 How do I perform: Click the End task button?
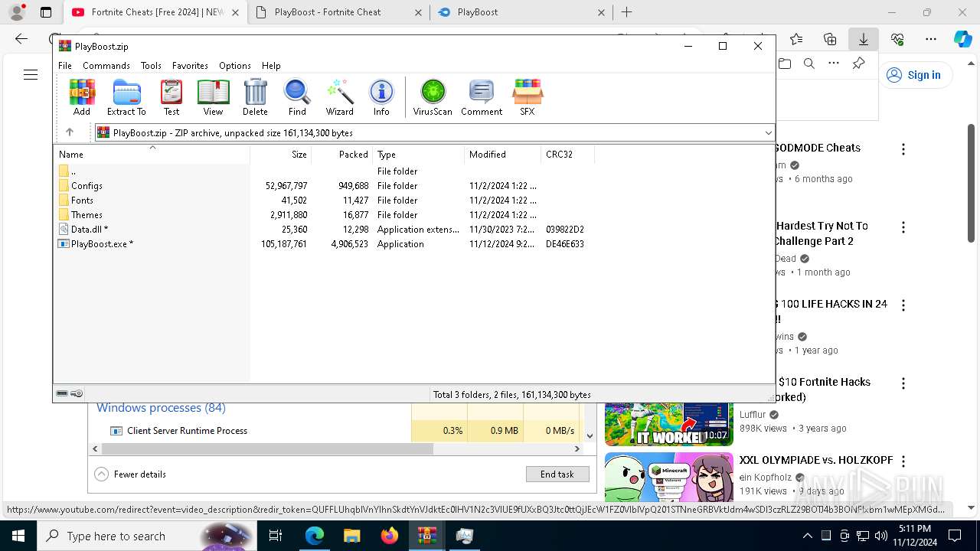557,474
